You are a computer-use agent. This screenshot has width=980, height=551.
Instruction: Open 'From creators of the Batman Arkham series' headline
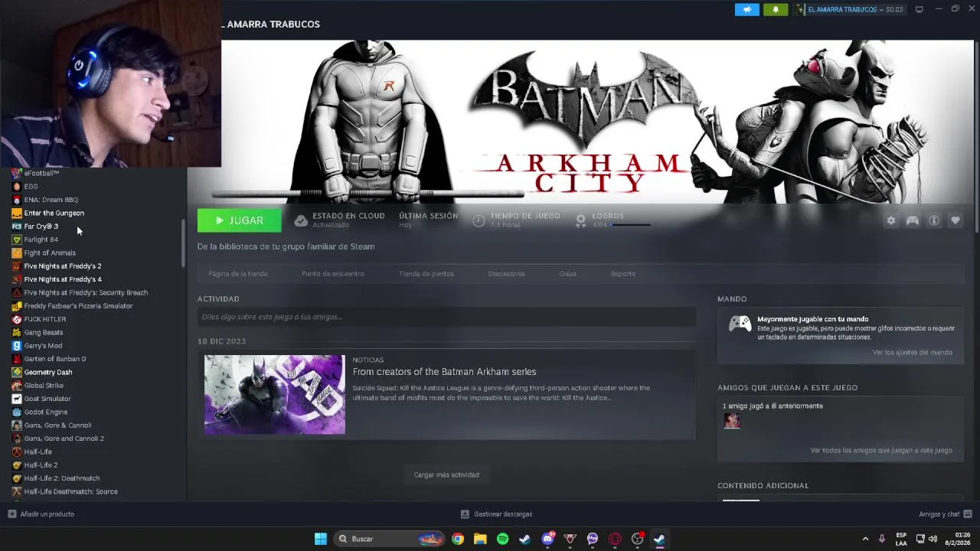click(x=444, y=372)
